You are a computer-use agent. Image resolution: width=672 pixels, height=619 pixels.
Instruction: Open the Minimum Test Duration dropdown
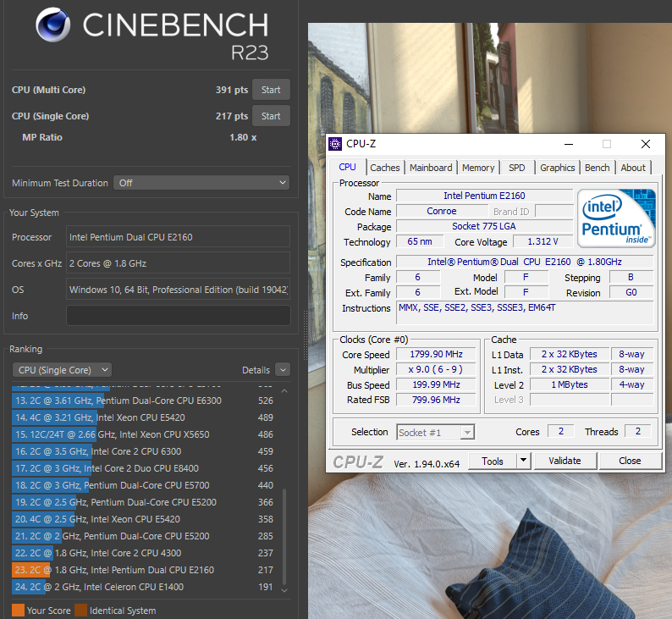point(201,183)
